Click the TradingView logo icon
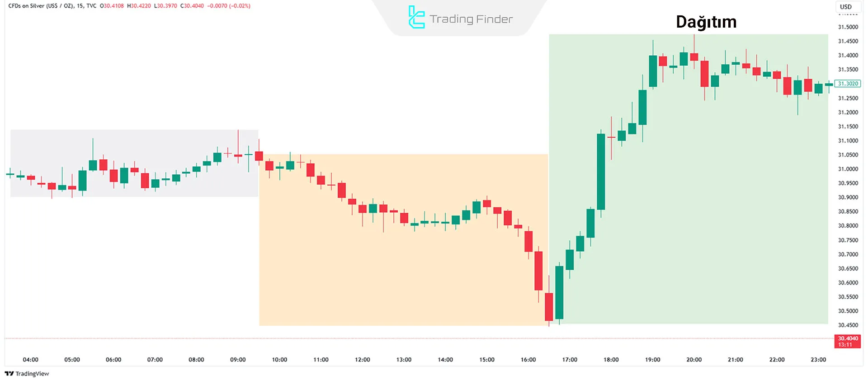Image resolution: width=868 pixels, height=381 pixels. click(9, 374)
